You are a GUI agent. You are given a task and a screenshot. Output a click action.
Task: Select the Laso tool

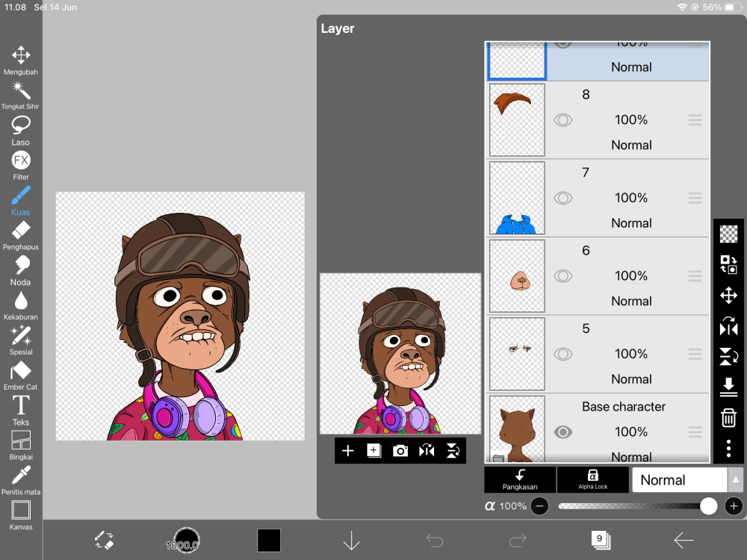pos(20,131)
